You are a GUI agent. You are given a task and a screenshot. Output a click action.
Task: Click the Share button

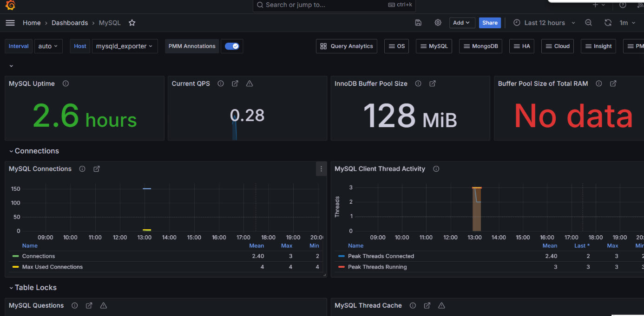[490, 23]
